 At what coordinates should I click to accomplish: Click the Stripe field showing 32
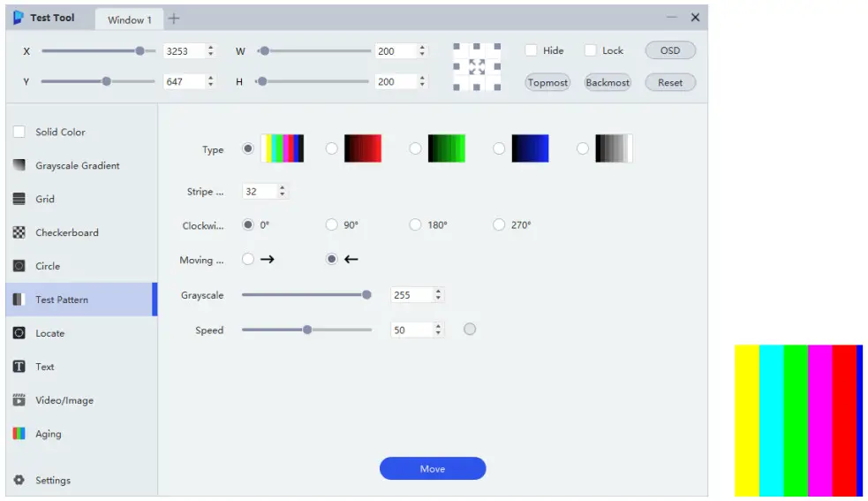tap(260, 191)
